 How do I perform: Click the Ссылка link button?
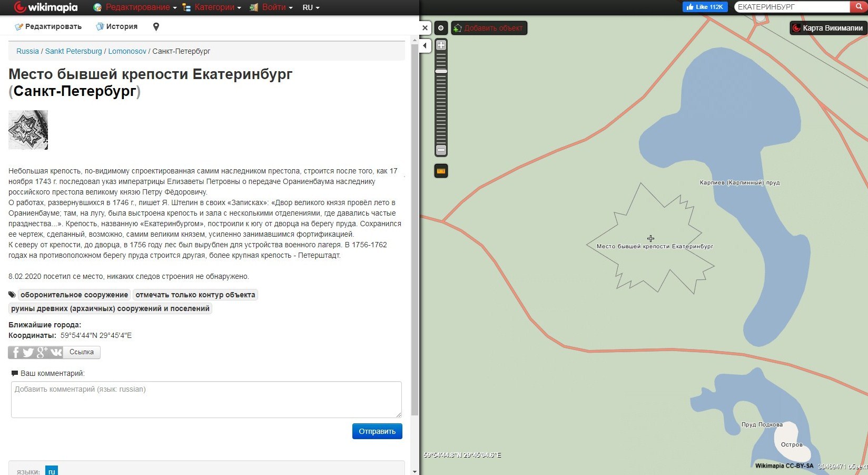pyautogui.click(x=82, y=352)
